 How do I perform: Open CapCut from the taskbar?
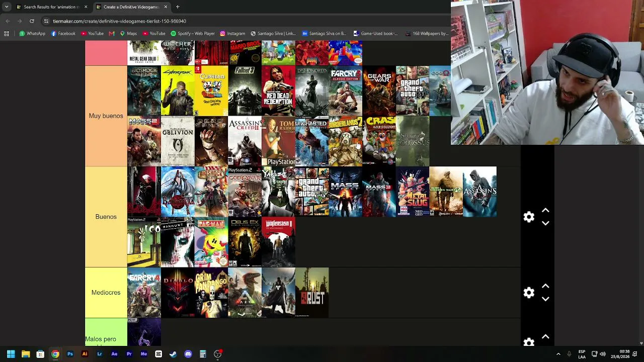[158, 354]
